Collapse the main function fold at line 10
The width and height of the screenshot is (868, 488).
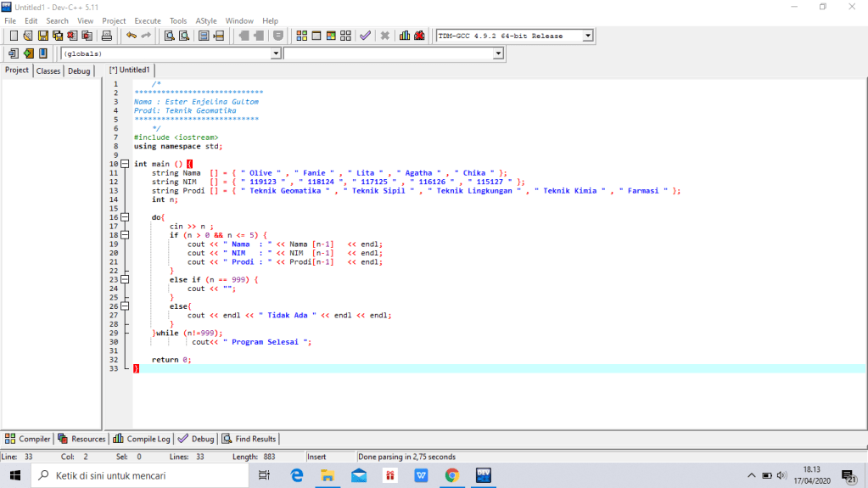pyautogui.click(x=124, y=164)
